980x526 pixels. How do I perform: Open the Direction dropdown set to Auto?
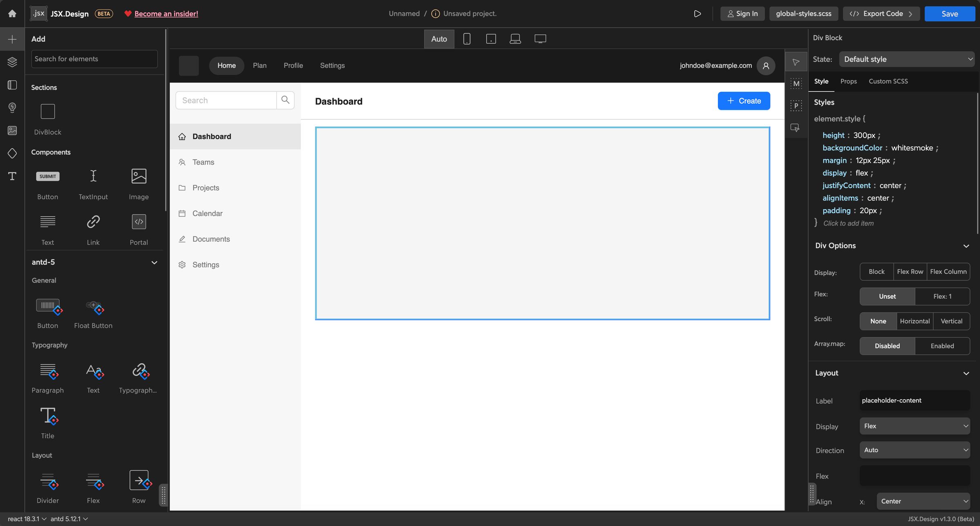point(914,450)
